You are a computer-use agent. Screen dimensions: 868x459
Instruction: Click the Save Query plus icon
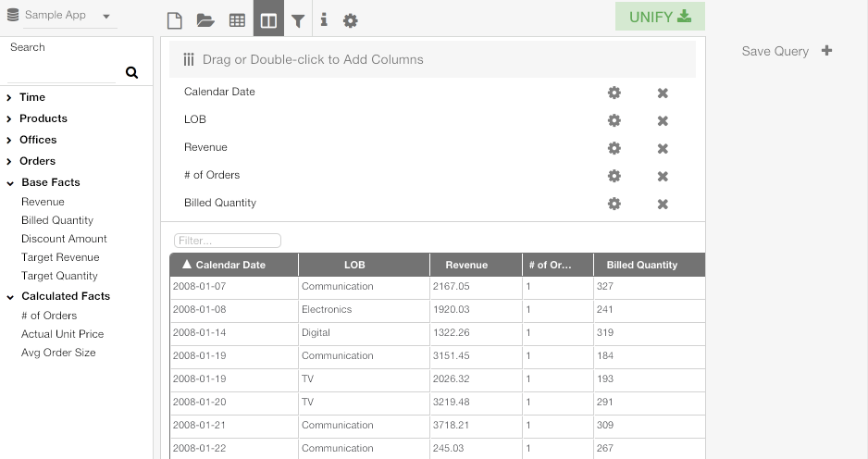pos(826,50)
